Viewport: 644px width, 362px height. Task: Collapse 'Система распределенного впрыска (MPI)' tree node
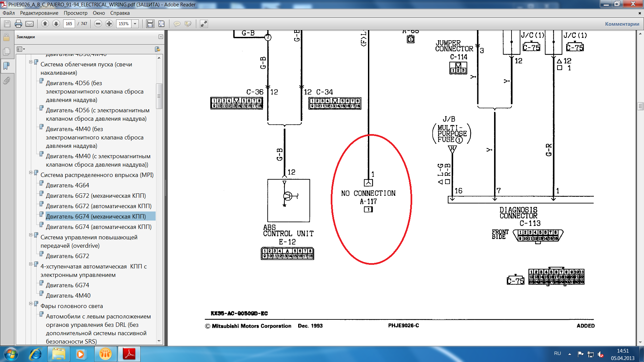tap(31, 173)
